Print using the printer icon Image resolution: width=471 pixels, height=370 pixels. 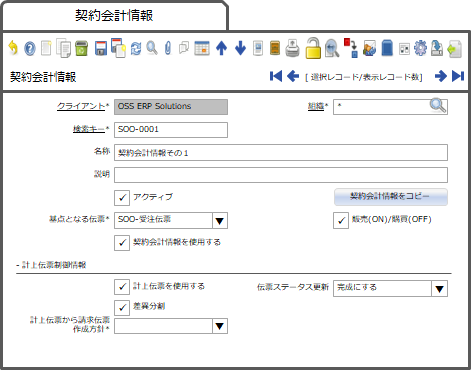[x=292, y=48]
